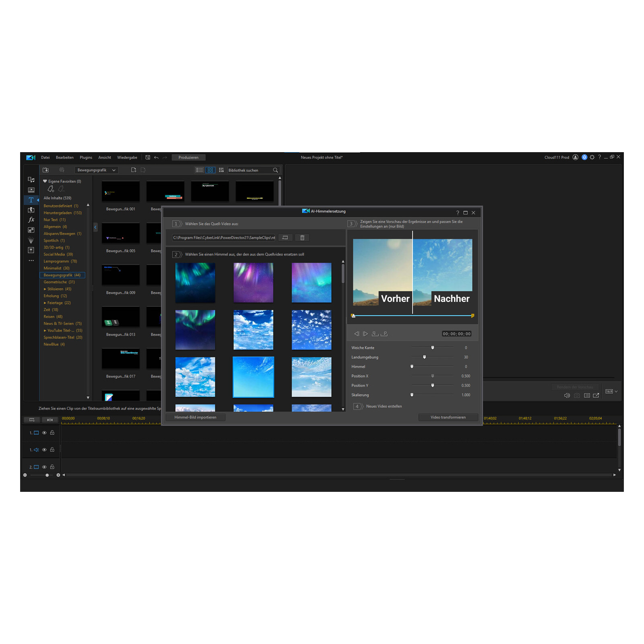
Task: Click Himmel-Bild importieren button
Action: [x=195, y=417]
